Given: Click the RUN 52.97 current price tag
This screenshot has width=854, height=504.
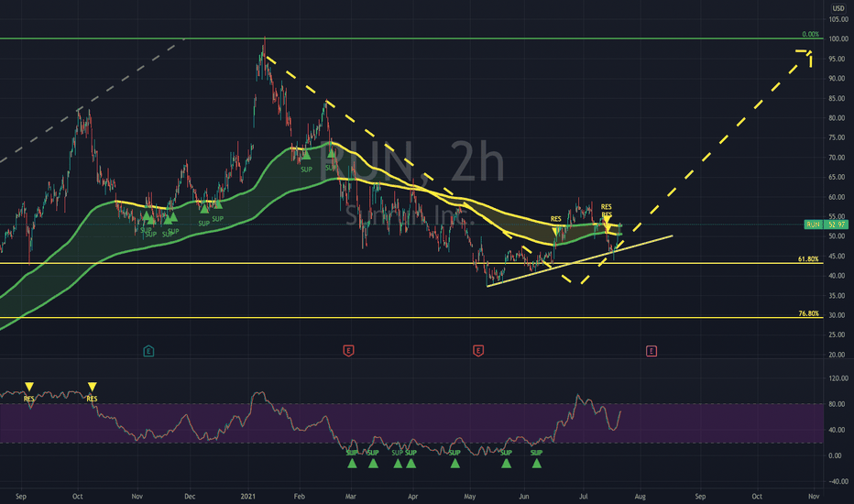Looking at the screenshot, I should coord(827,225).
